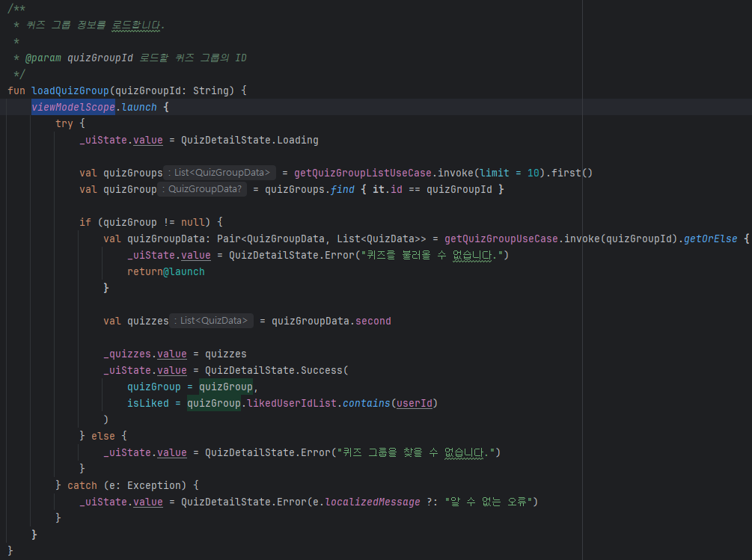The height and width of the screenshot is (560, 752).
Task: Click the loadQuizGroup function name
Action: (x=70, y=90)
